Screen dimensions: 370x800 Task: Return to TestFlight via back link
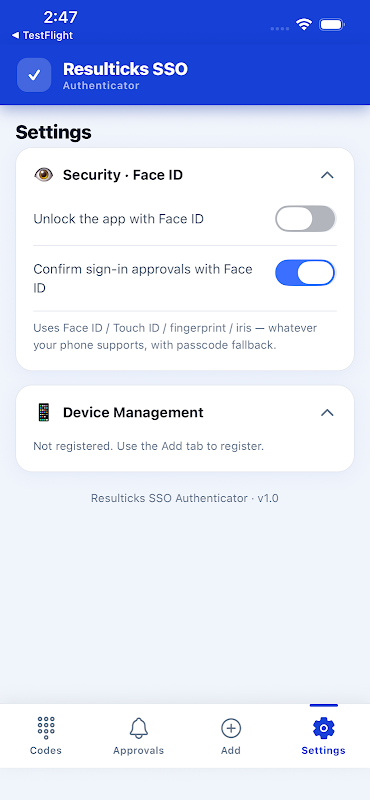click(42, 35)
